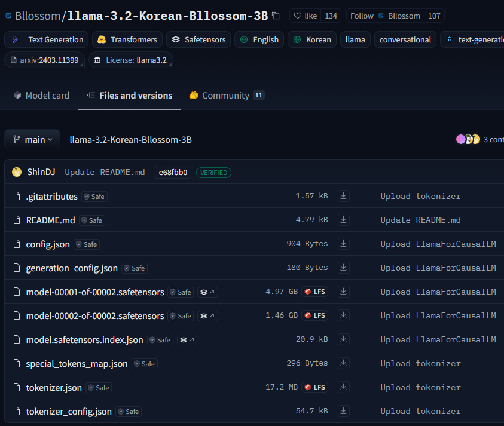Click the LFS badge on model-00002-of-00002
The height and width of the screenshot is (426, 504).
[x=314, y=315]
